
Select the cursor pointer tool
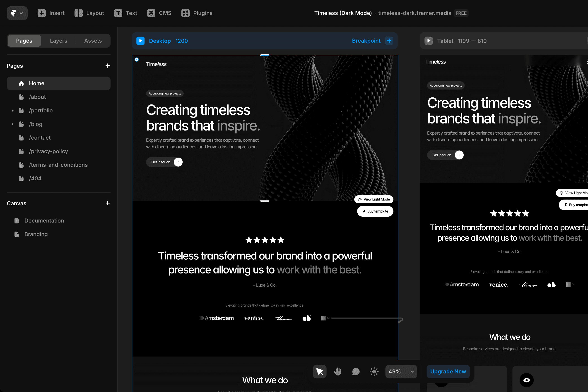(x=320, y=372)
